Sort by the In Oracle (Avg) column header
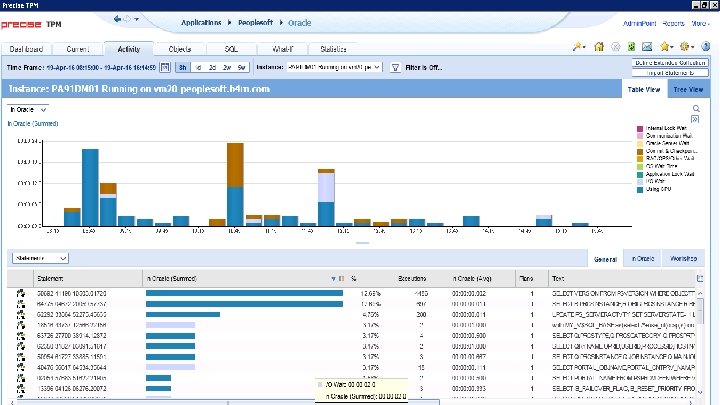The width and height of the screenshot is (720, 405). [472, 279]
